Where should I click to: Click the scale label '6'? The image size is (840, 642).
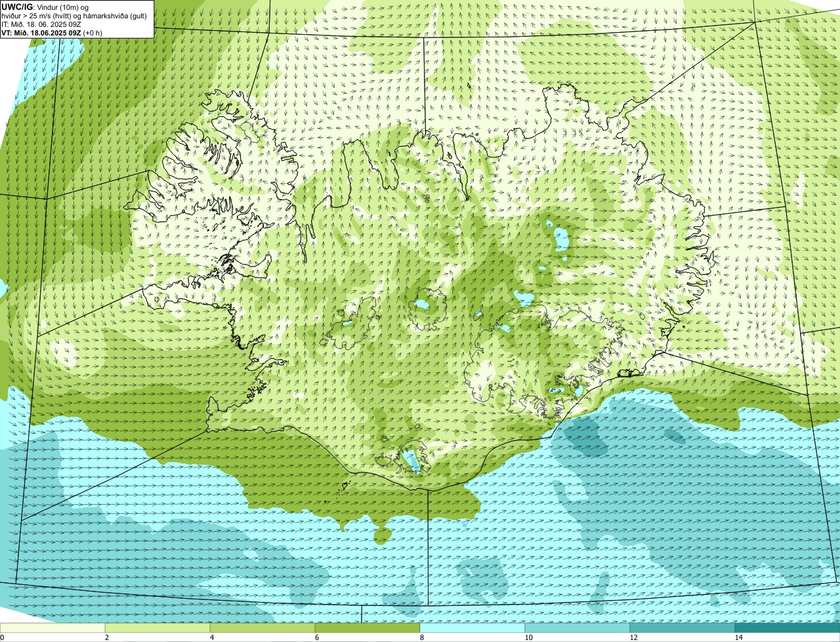[316, 637]
